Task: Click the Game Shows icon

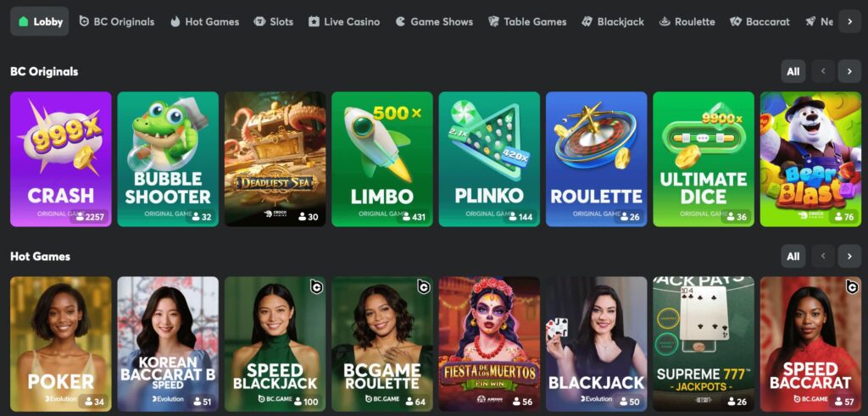Action: pyautogui.click(x=400, y=21)
